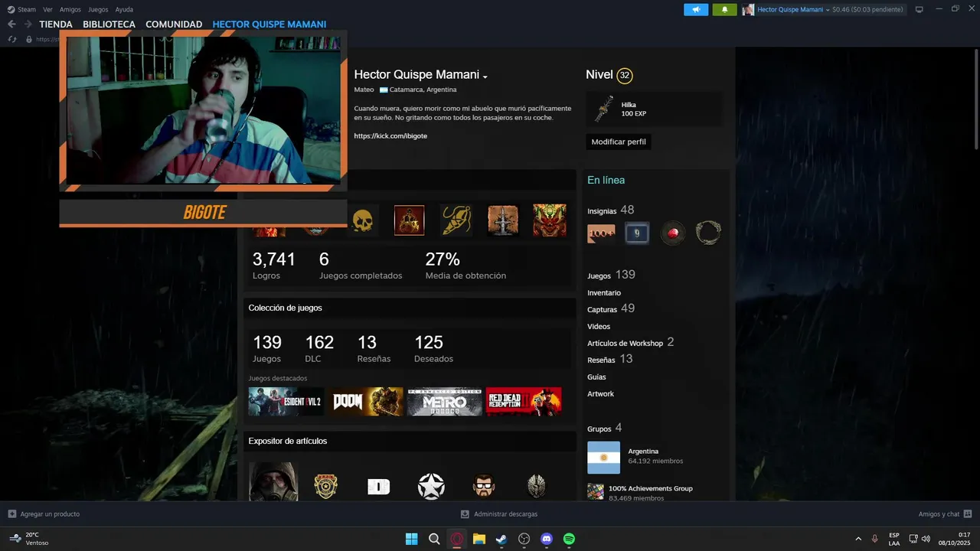Open the red-framed silhouette achievement icon
This screenshot has width=980, height=551.
click(x=409, y=220)
